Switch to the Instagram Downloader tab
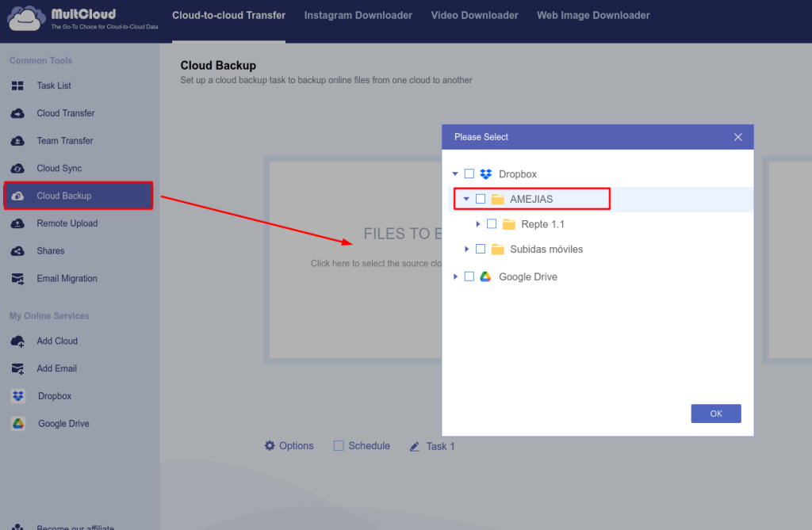812x530 pixels. coord(358,15)
